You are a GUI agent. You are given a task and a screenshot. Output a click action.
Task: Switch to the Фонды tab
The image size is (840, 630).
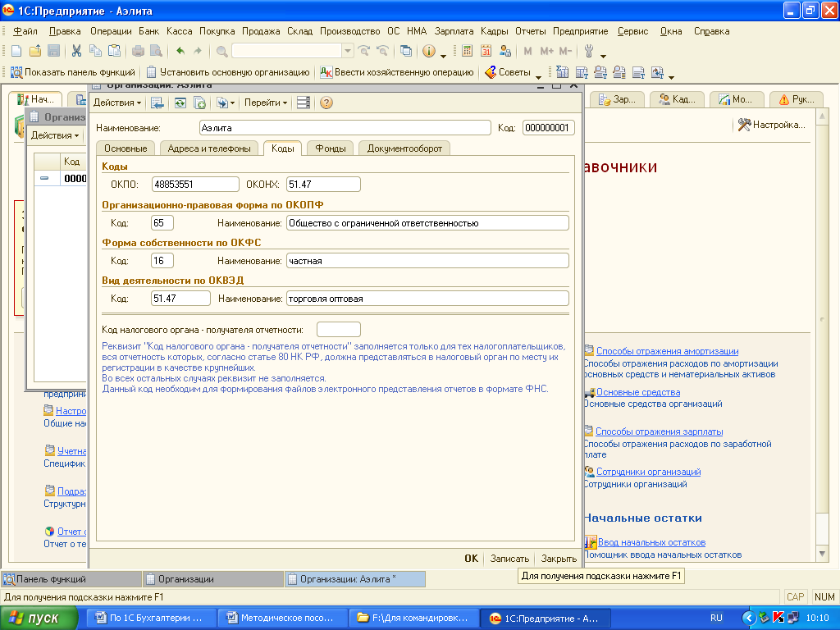point(330,148)
